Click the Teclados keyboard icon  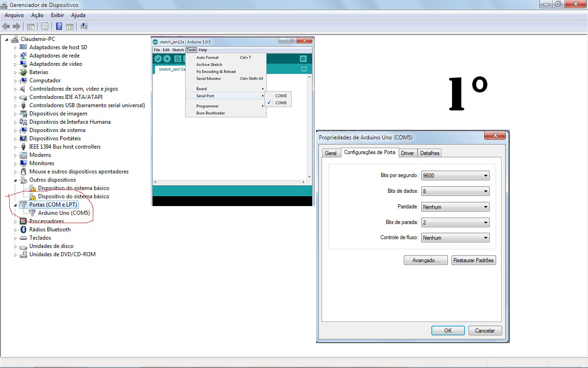(x=23, y=238)
